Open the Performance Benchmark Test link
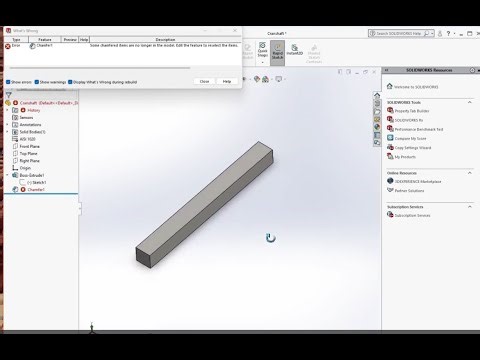The height and width of the screenshot is (360, 480). tap(419, 129)
